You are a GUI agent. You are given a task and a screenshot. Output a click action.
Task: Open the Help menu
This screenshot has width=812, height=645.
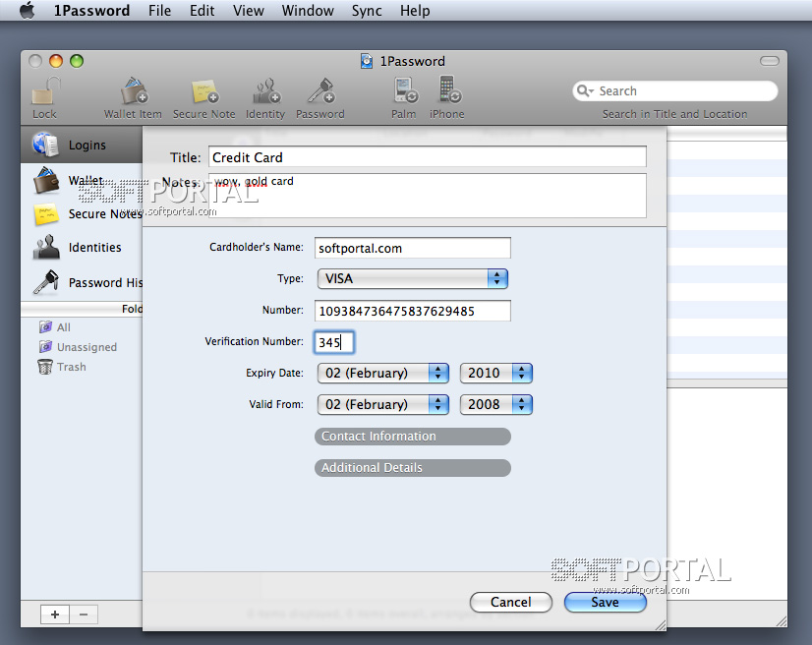click(x=415, y=11)
